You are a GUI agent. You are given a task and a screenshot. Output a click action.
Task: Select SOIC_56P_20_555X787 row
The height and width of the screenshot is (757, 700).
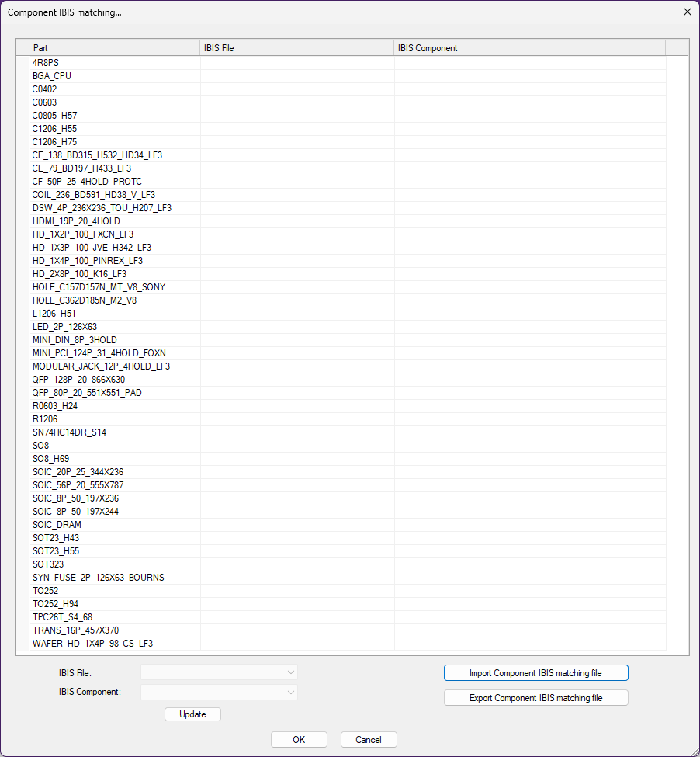(78, 485)
